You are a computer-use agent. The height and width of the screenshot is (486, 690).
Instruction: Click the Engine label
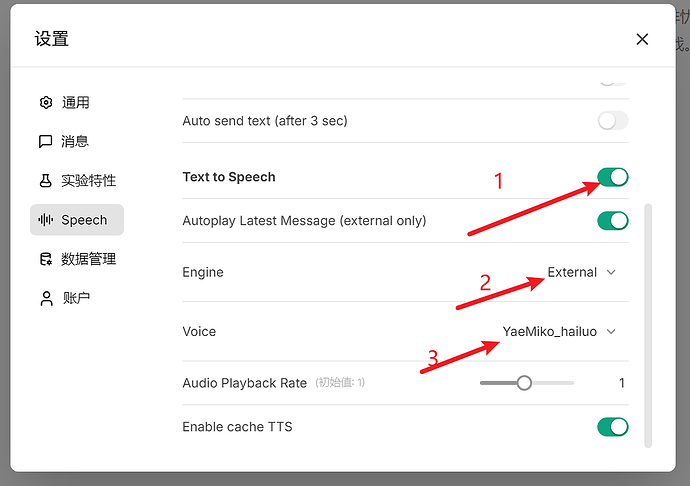click(203, 272)
